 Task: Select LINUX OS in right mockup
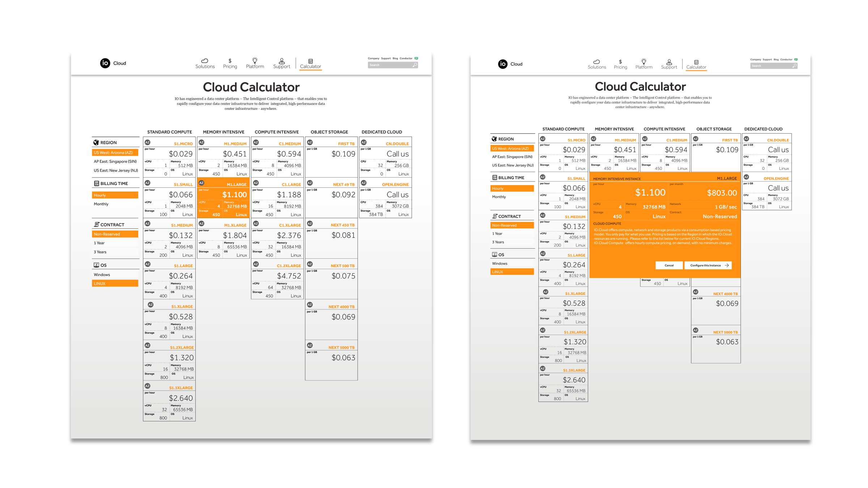pyautogui.click(x=512, y=272)
